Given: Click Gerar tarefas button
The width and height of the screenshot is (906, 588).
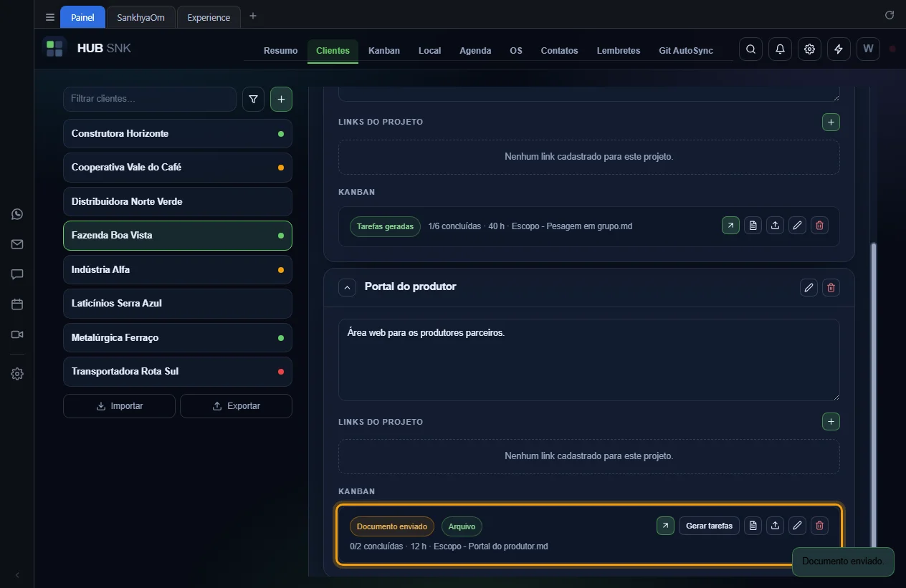Looking at the screenshot, I should (x=709, y=526).
